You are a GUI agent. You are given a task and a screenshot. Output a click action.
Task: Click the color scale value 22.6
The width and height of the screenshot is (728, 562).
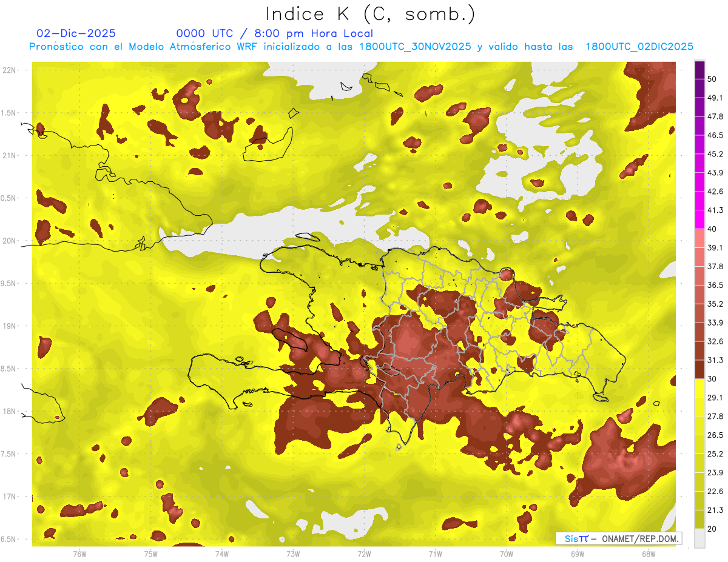click(x=715, y=492)
